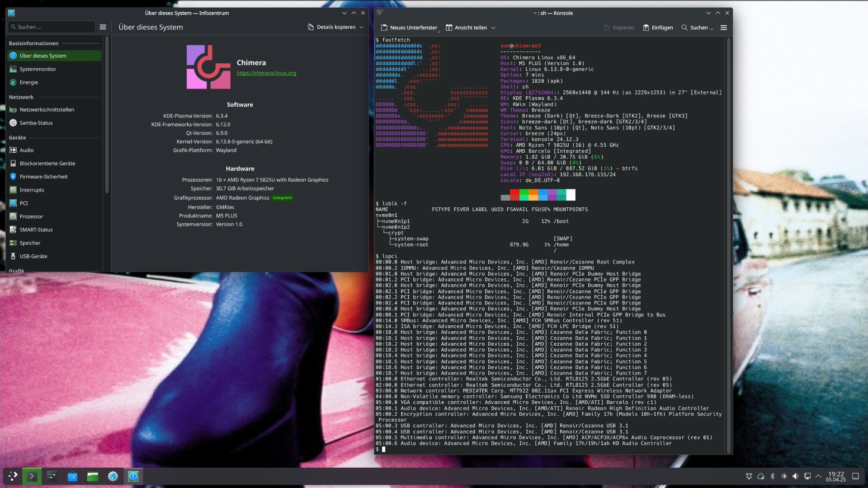868x488 pixels.
Task: Select the active 'Über dieses System' entry
Action: pyautogui.click(x=54, y=56)
